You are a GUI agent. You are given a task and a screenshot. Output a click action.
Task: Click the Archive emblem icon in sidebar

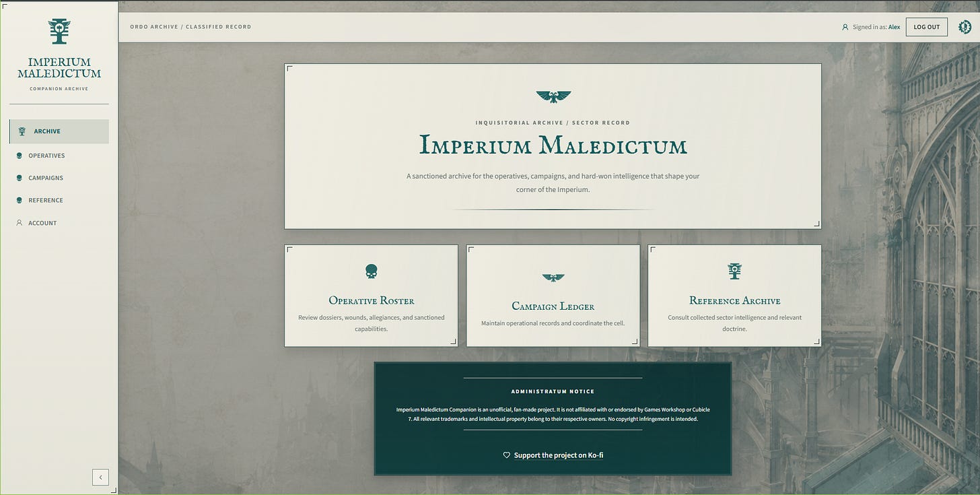22,131
